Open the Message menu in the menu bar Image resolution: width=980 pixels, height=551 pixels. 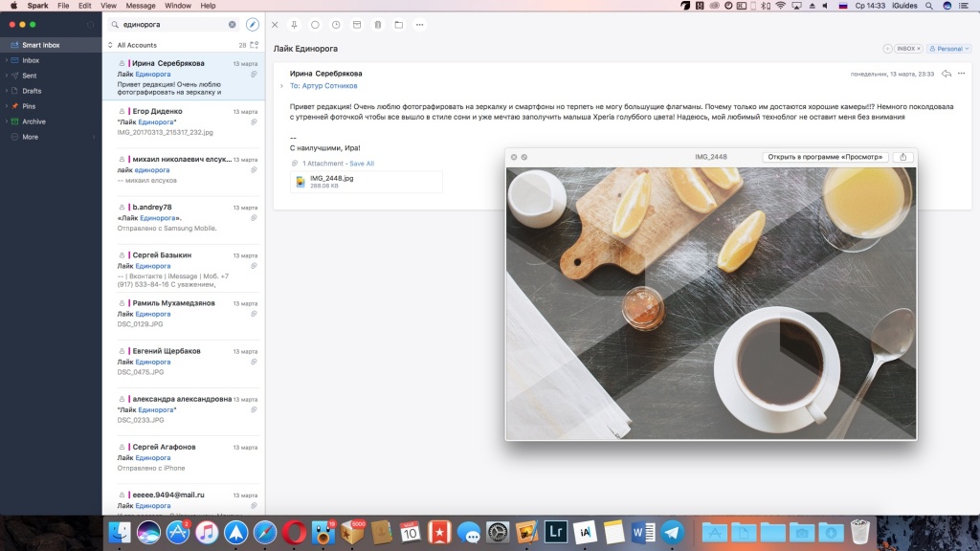[x=140, y=6]
